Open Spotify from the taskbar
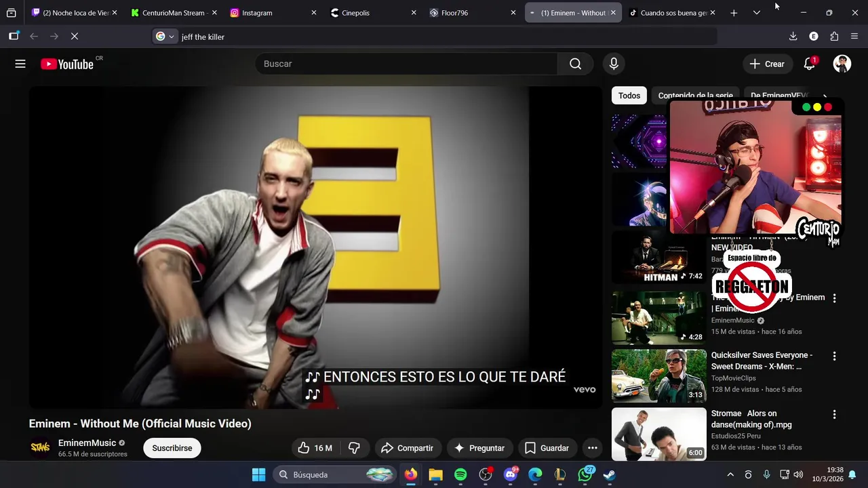This screenshot has height=488, width=868. pos(460,474)
